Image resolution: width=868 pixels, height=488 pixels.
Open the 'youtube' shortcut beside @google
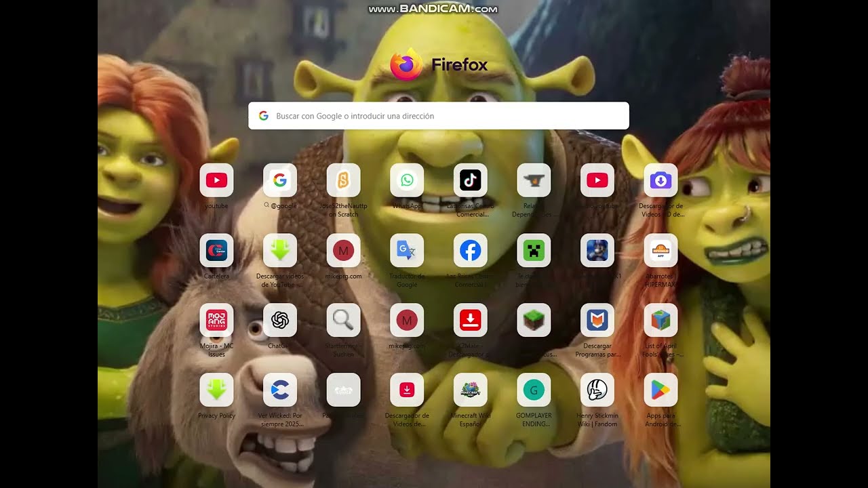coord(216,180)
